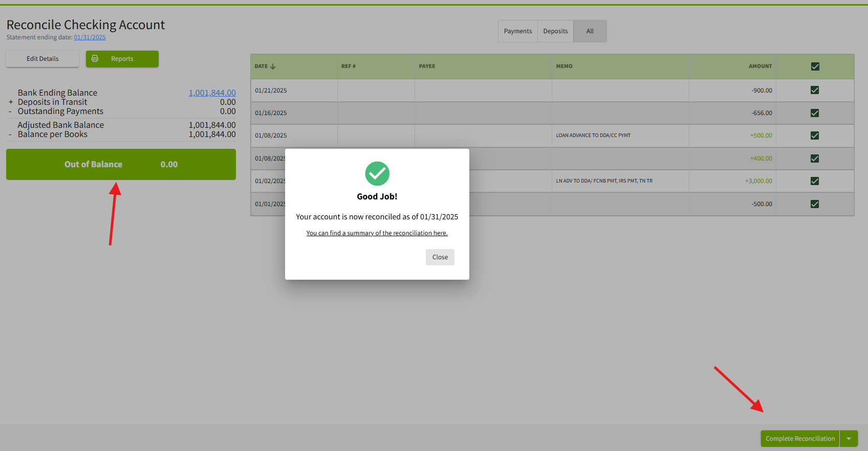Select the All filter tab
868x451 pixels.
pos(590,31)
